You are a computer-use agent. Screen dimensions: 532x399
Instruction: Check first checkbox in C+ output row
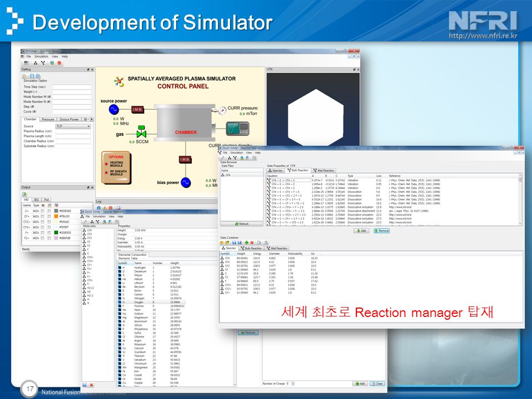[x=43, y=211]
